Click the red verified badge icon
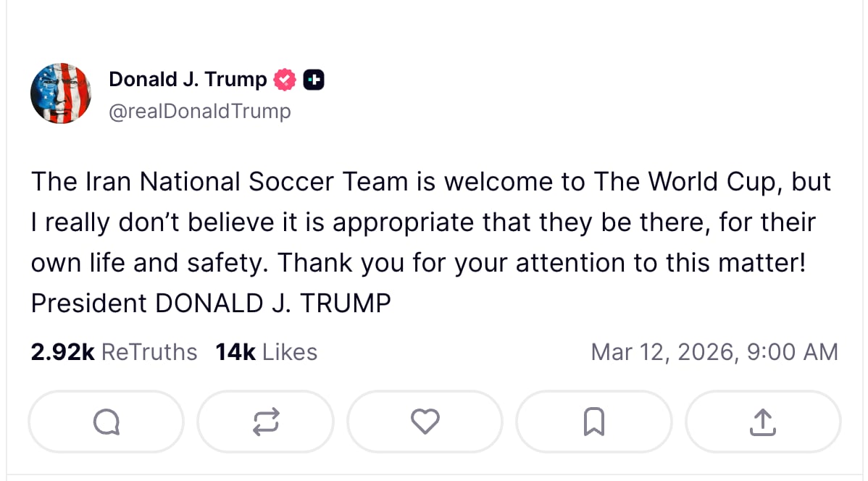This screenshot has height=481, width=868. click(285, 80)
